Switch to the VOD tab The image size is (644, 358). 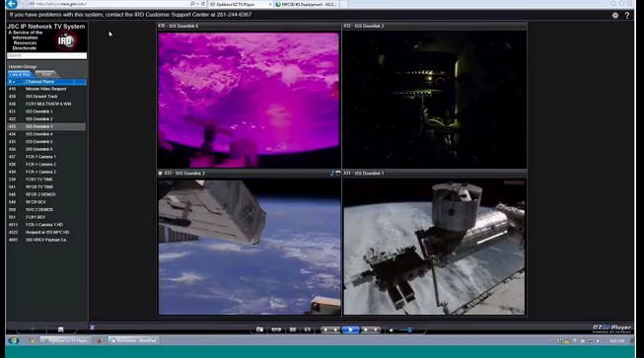pyautogui.click(x=46, y=74)
